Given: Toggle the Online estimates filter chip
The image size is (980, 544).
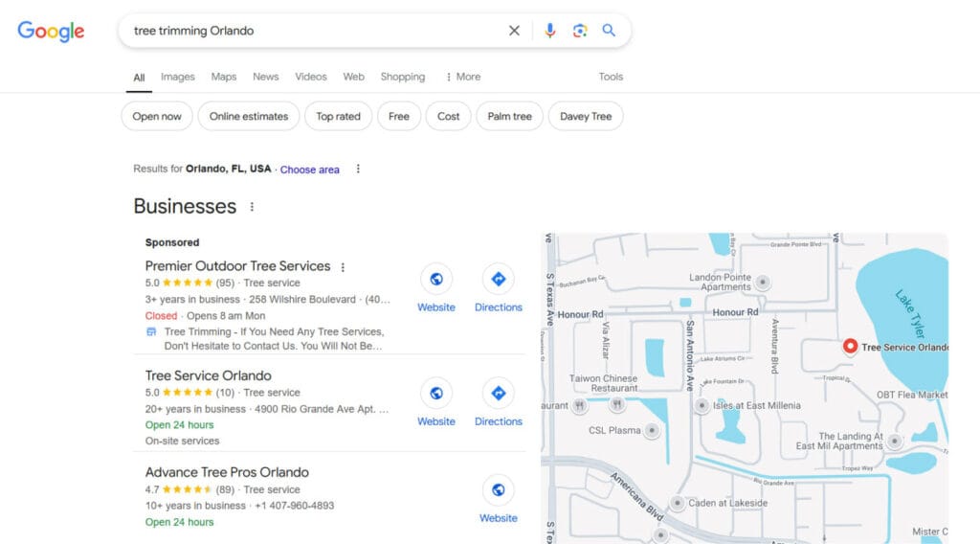Looking at the screenshot, I should tap(249, 116).
